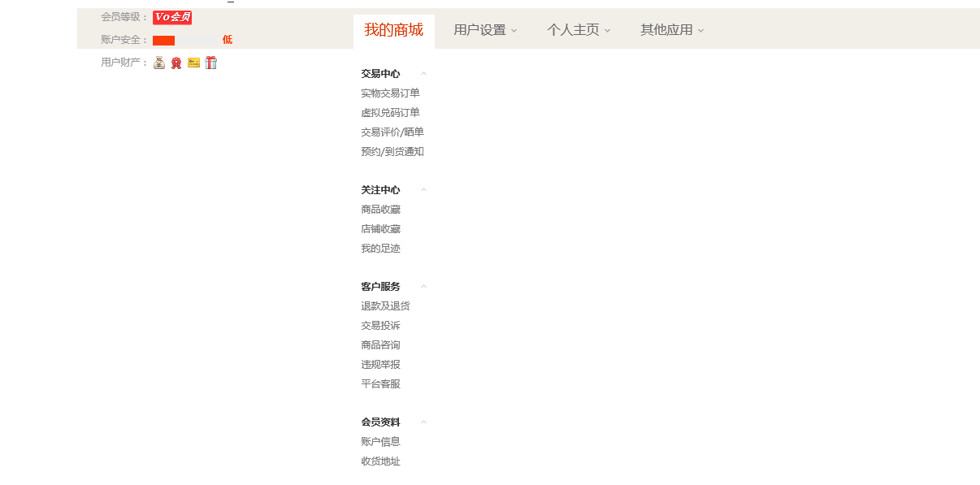Click the 会员等级 label text
980x485 pixels.
(x=125, y=17)
